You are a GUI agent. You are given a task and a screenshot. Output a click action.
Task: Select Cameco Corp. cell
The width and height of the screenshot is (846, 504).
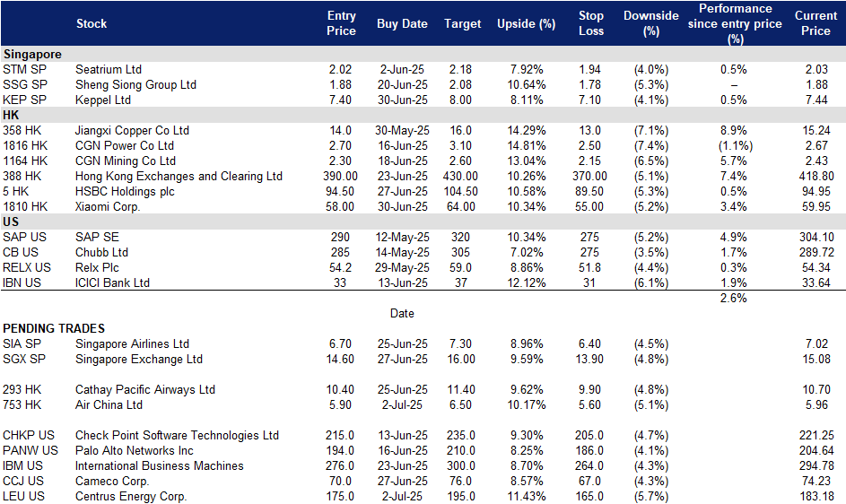(x=112, y=481)
